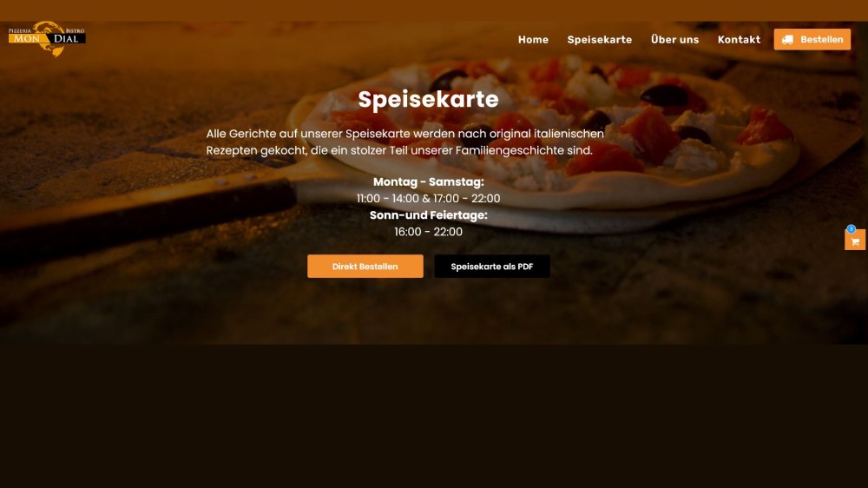The width and height of the screenshot is (868, 488).
Task: Click the 11:00 - 14:00 & 17:00 - 22:00 text
Action: [429, 198]
